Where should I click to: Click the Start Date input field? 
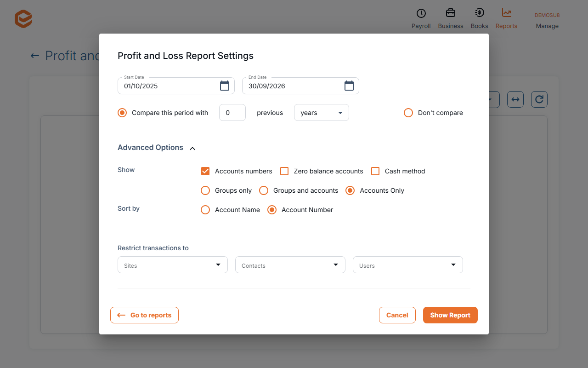click(x=176, y=86)
